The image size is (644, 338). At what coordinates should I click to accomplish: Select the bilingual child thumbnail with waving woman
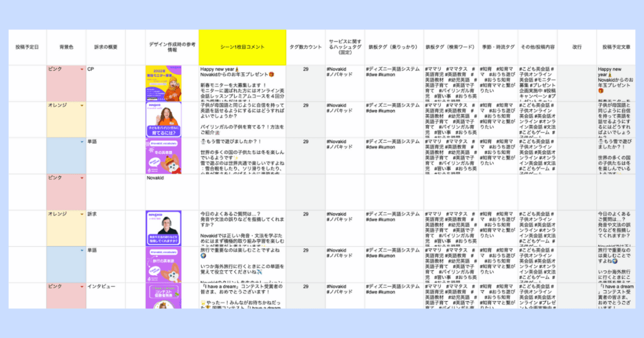[164, 119]
